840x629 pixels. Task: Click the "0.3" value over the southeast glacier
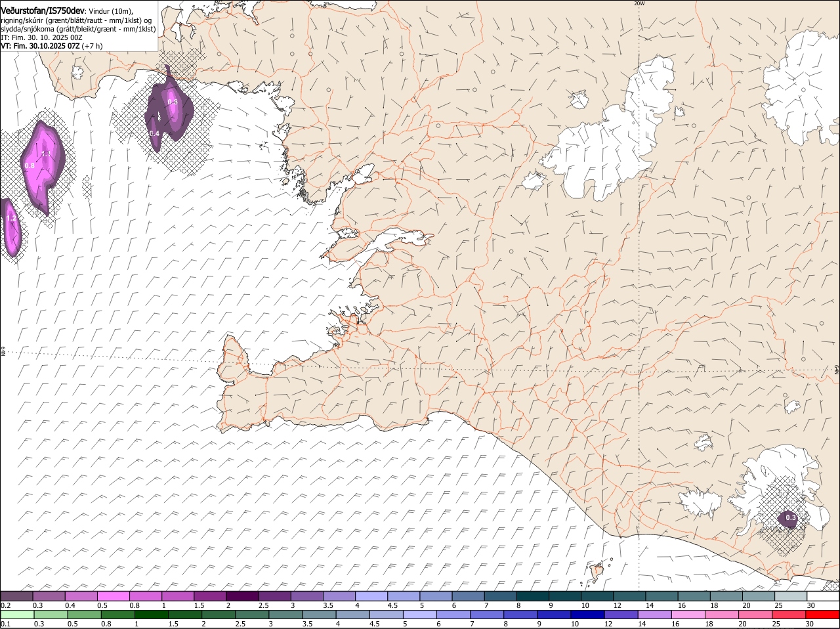[x=791, y=517]
